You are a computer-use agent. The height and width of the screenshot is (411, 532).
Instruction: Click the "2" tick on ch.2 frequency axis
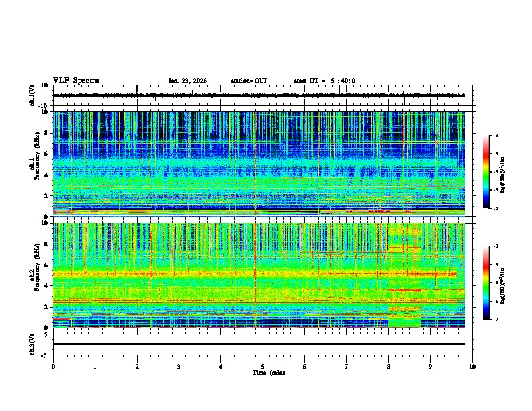tap(47, 307)
